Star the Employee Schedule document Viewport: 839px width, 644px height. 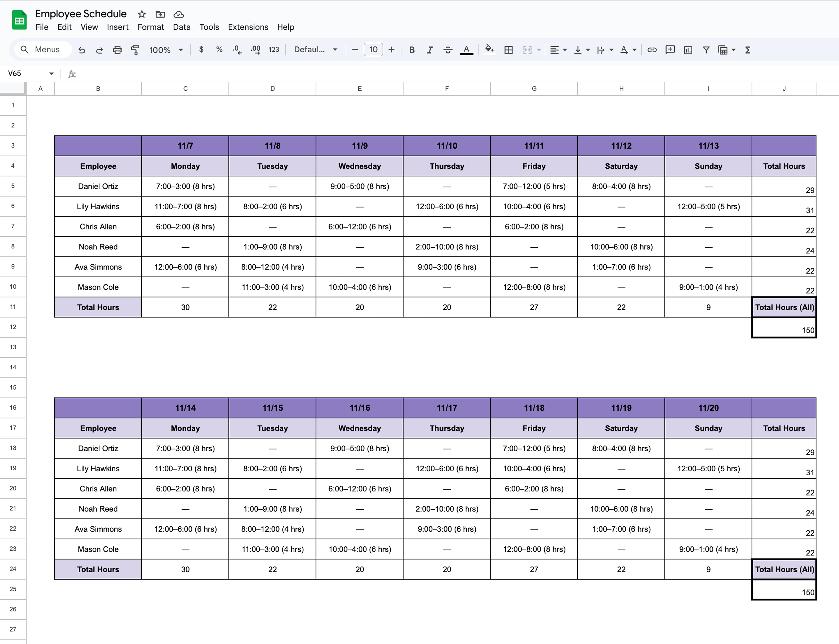142,14
